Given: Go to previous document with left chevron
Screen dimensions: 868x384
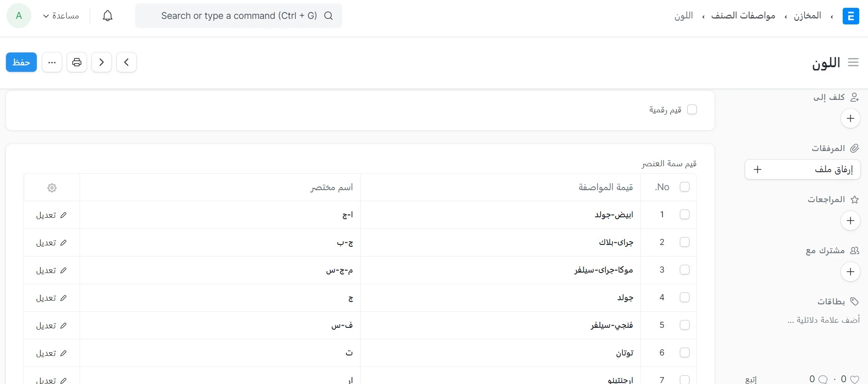Looking at the screenshot, I should coord(126,62).
